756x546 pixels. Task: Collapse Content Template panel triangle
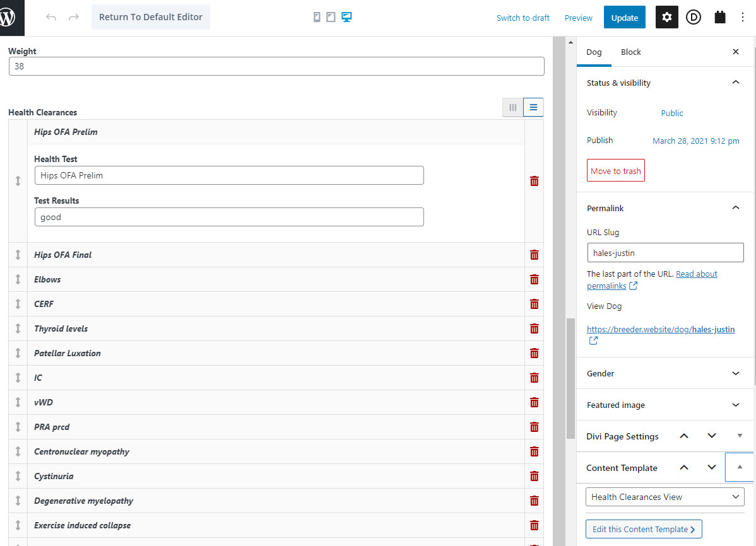(x=740, y=467)
